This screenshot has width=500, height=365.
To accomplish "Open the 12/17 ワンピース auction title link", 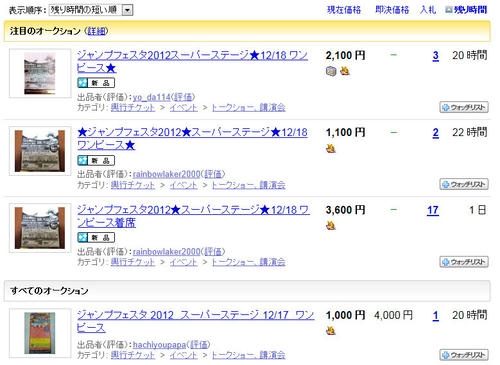I will 195,321.
